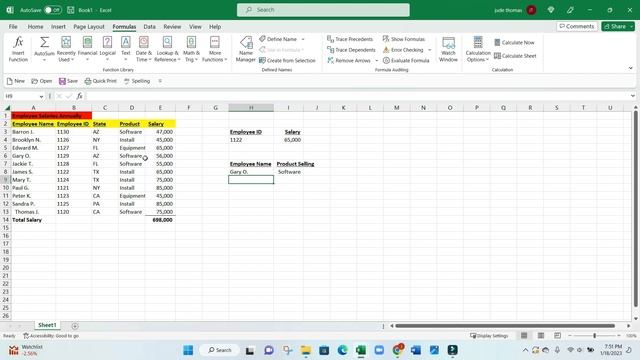Collapse the ribbon with the chevron

(631, 68)
